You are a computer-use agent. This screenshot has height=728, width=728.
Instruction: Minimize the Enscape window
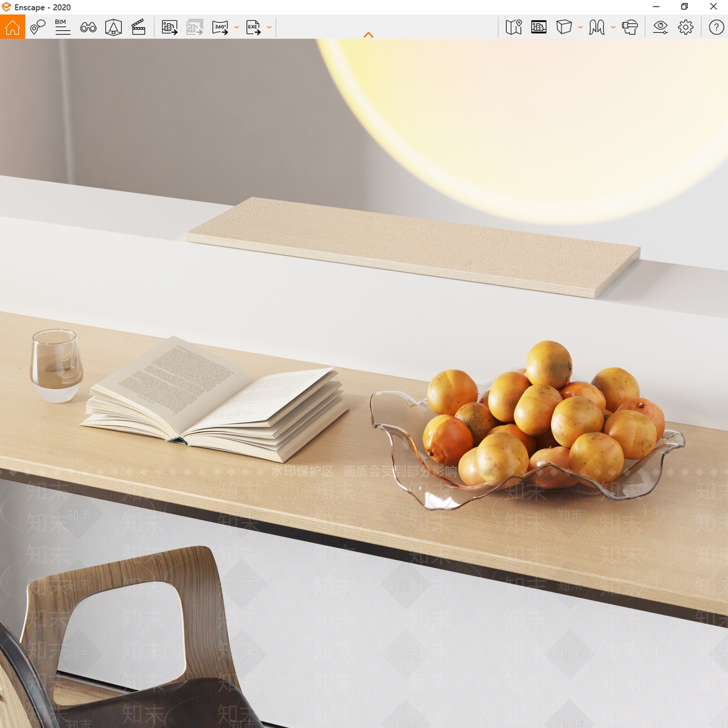pos(656,7)
